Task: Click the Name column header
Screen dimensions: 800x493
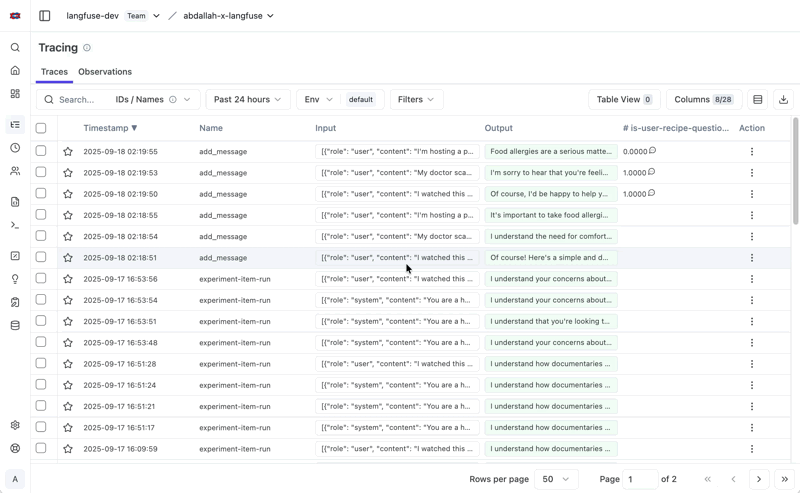Action: point(211,128)
